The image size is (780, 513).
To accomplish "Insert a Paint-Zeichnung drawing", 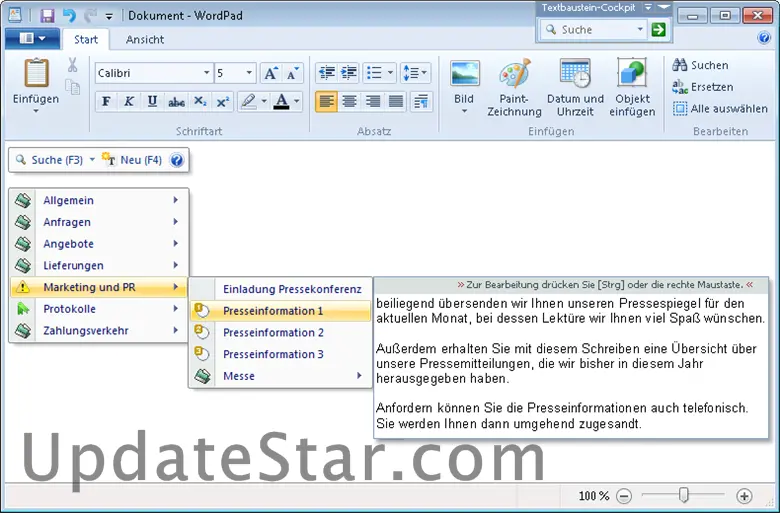I will (514, 89).
